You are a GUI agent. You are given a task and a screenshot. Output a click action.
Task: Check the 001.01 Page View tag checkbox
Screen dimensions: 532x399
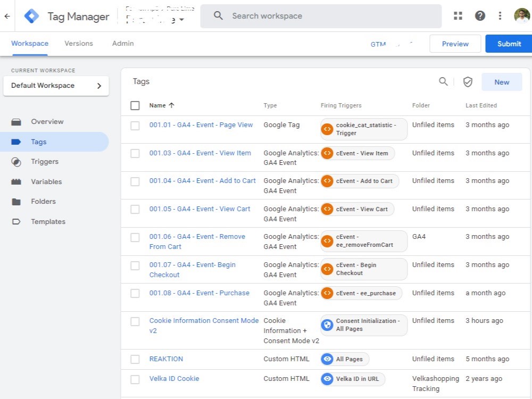click(x=135, y=126)
